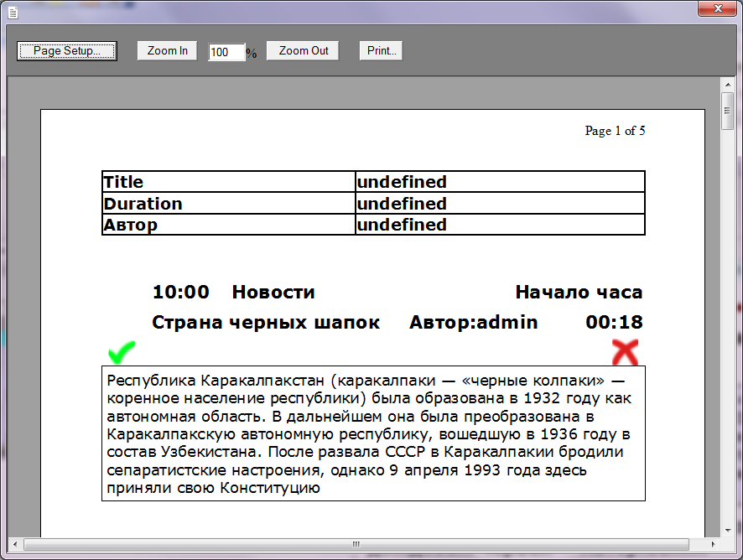The height and width of the screenshot is (560, 743).
Task: Close the print preview window
Action: pyautogui.click(x=717, y=8)
